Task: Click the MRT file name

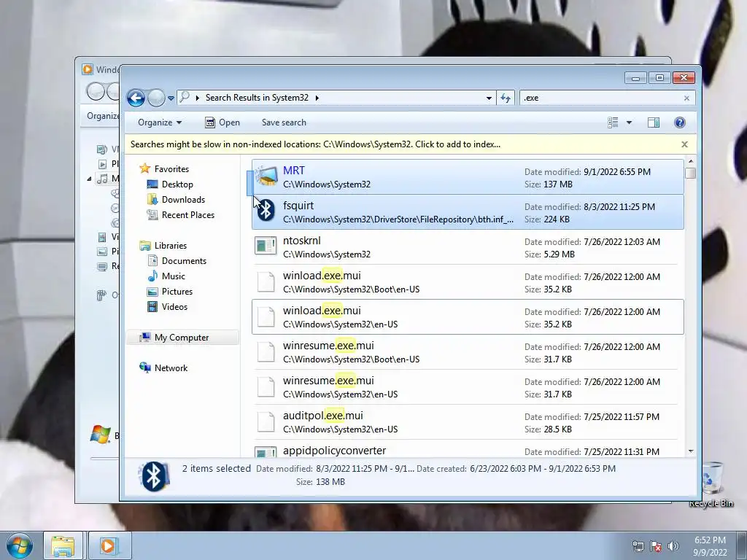Action: [x=294, y=171]
